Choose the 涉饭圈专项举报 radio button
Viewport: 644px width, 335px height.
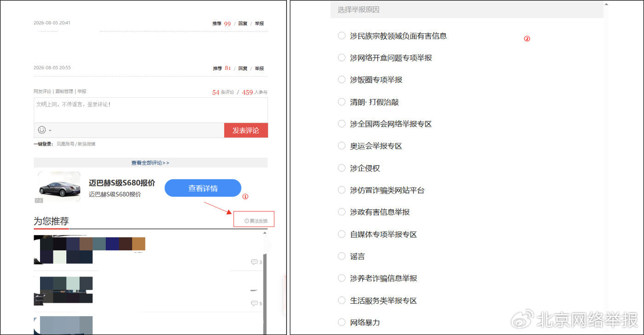pyautogui.click(x=341, y=80)
